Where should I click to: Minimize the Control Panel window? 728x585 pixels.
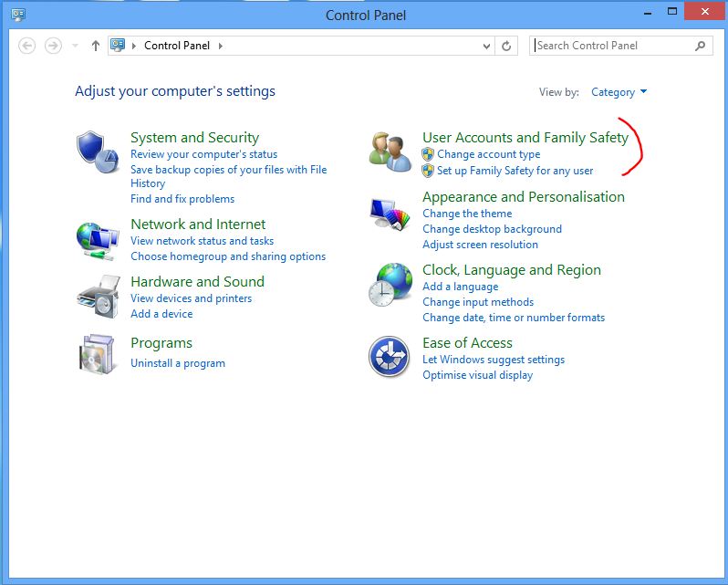click(x=648, y=12)
